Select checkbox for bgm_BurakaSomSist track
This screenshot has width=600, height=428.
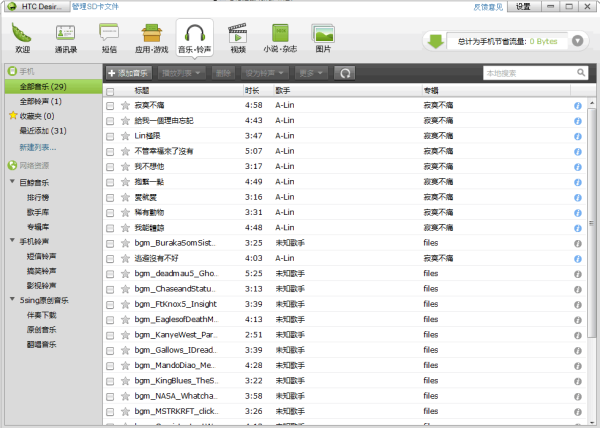(x=110, y=242)
